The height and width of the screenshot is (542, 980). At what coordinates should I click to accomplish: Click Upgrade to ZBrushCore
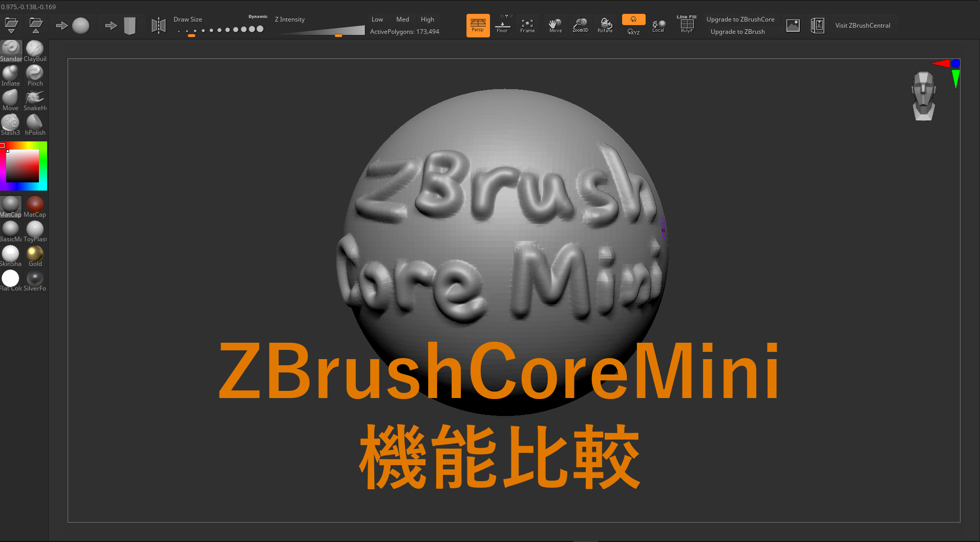click(740, 19)
